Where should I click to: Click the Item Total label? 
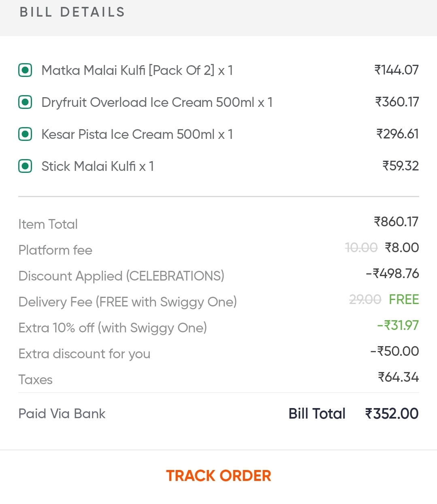click(x=48, y=224)
